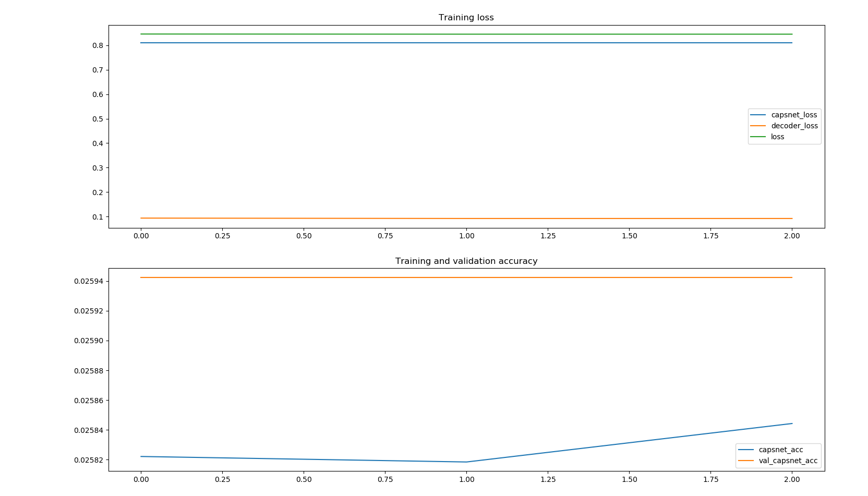
Task: Select the decoder_loss legend entry
Action: [783, 126]
